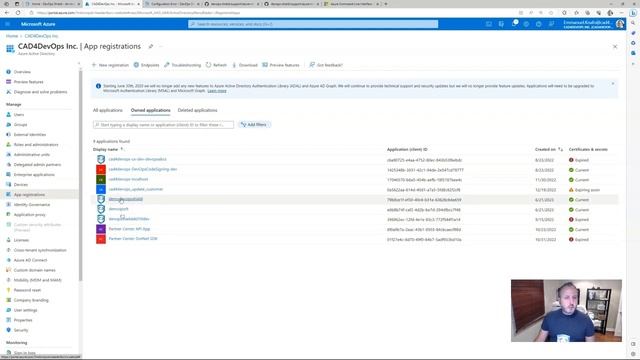Open cad4devops-localhost app registration

(x=128, y=179)
